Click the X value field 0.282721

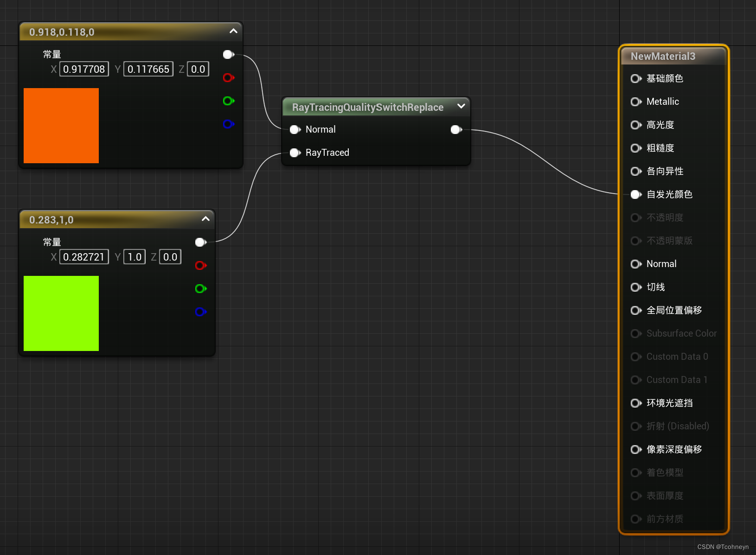(84, 257)
